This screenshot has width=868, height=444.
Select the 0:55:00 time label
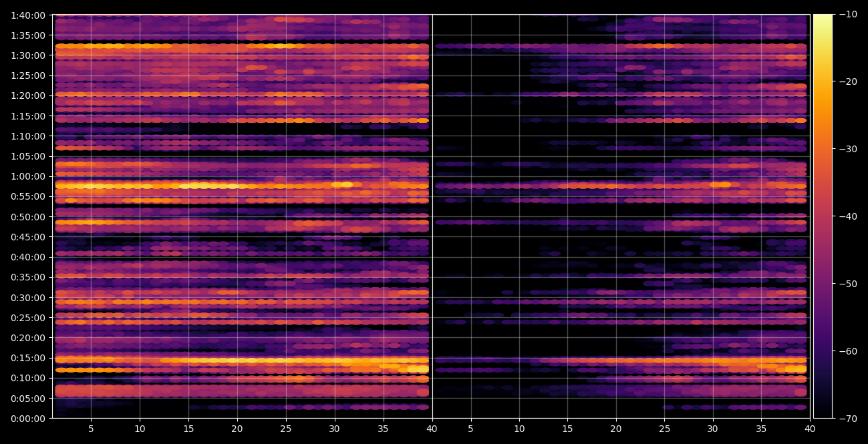[x=27, y=196]
